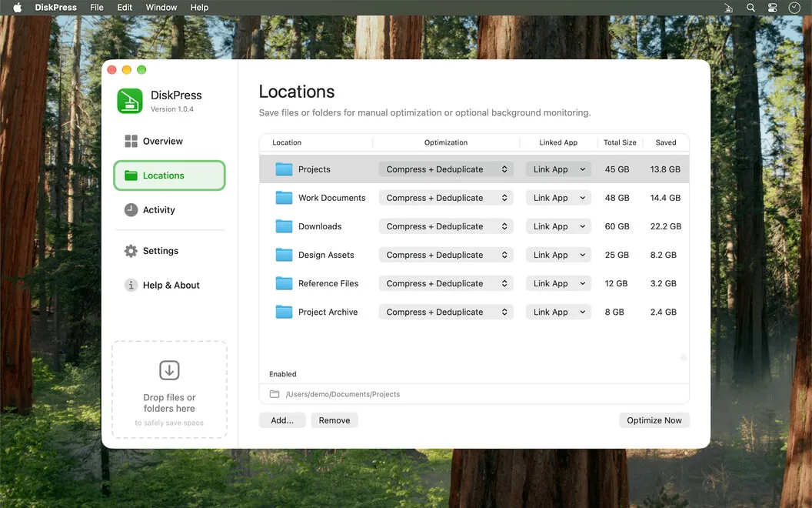The image size is (812, 508).
Task: Click the path bar folder icon
Action: click(275, 394)
